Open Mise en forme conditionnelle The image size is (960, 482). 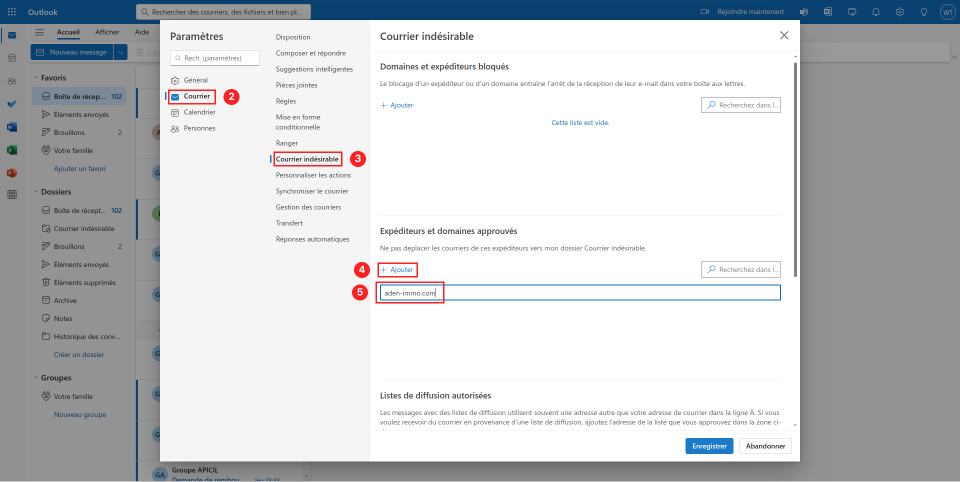[298, 122]
